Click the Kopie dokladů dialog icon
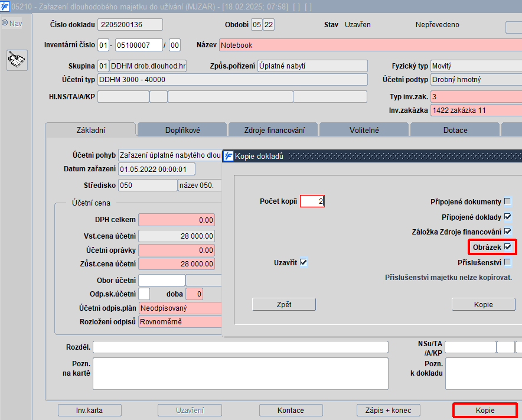Screen dimensions: 522x420 pos(229,156)
